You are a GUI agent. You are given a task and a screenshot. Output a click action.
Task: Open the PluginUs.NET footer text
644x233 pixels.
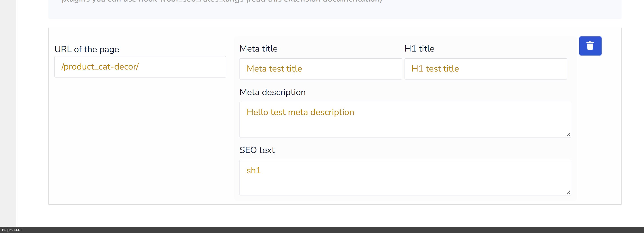pyautogui.click(x=12, y=230)
